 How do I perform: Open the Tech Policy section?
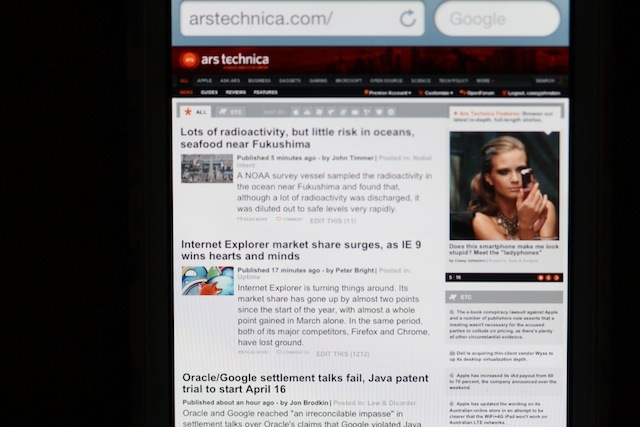tap(453, 81)
